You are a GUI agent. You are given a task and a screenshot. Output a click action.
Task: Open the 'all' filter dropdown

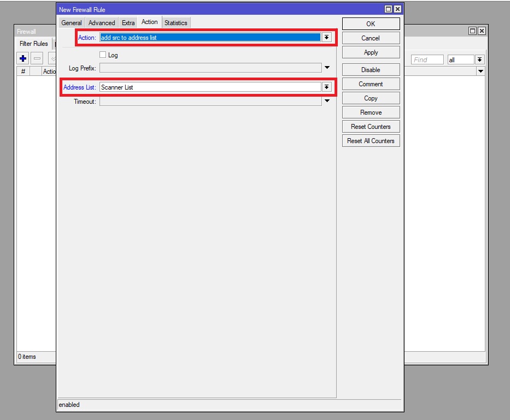pyautogui.click(x=479, y=59)
